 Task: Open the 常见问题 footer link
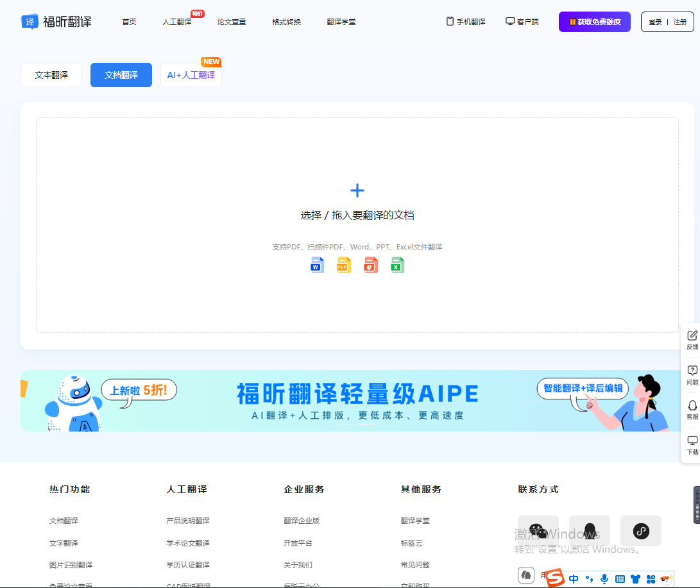(415, 565)
